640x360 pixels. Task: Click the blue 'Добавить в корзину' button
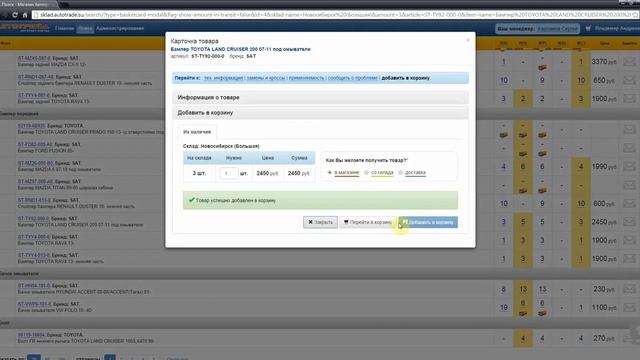(428, 222)
